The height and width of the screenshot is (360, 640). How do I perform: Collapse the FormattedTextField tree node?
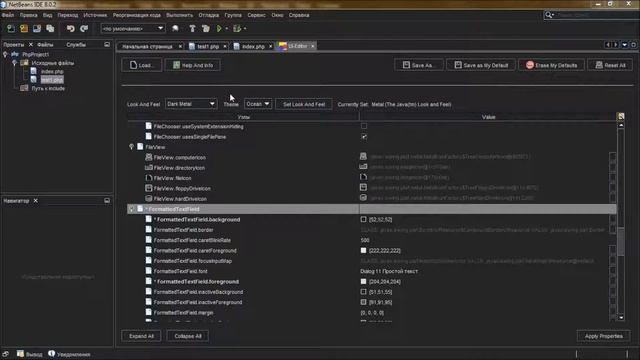(x=131, y=209)
